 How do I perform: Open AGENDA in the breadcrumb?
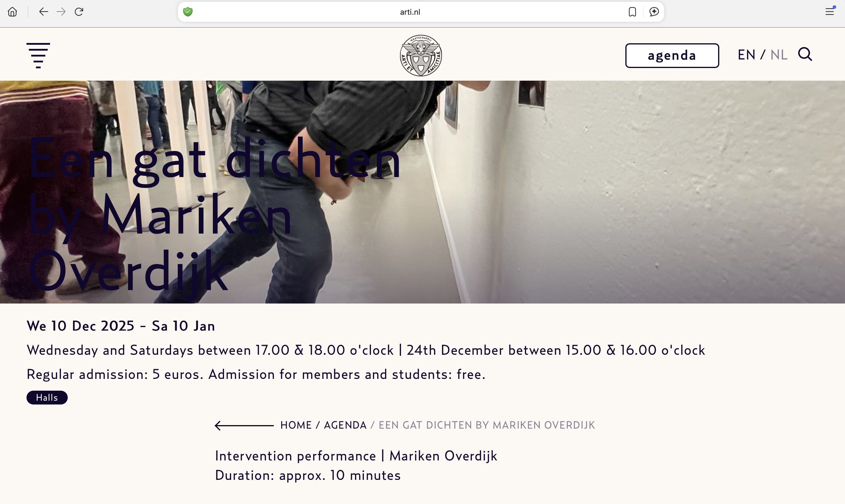coord(345,425)
